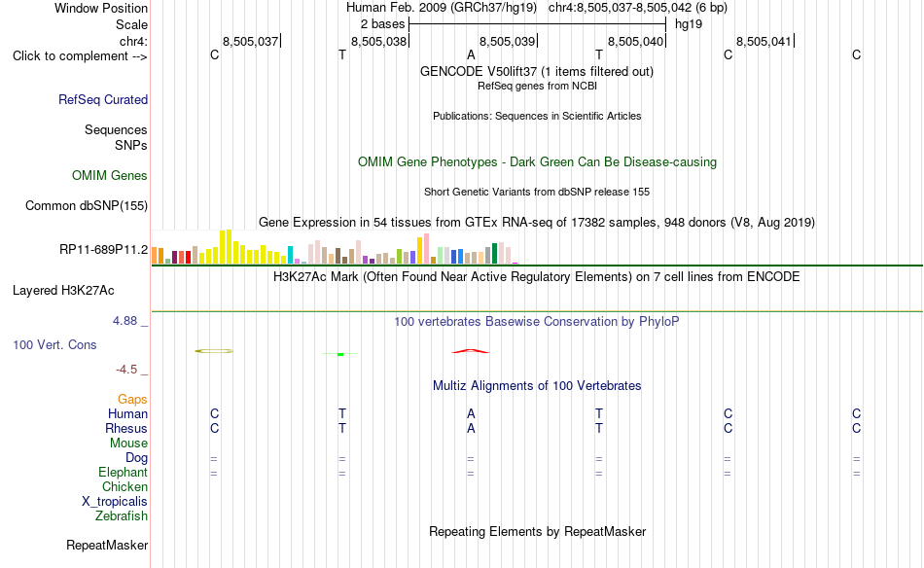924x568 pixels.
Task: Click OMIM Gene Phenotypes title text
Action: point(537,162)
